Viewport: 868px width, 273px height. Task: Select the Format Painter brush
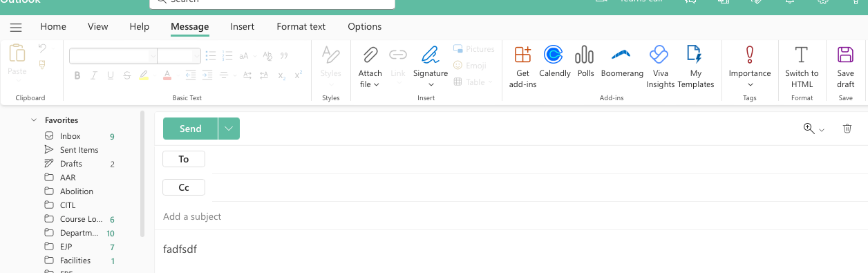(x=42, y=65)
